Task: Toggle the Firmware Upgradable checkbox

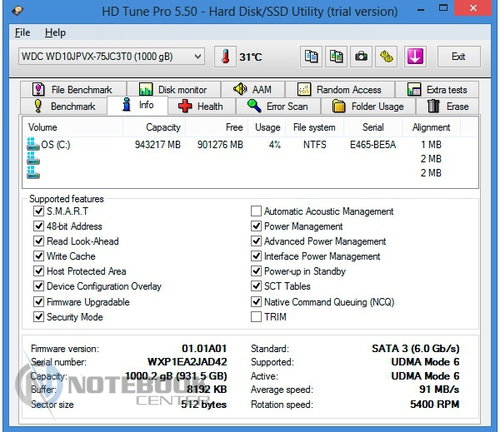Action: click(39, 302)
